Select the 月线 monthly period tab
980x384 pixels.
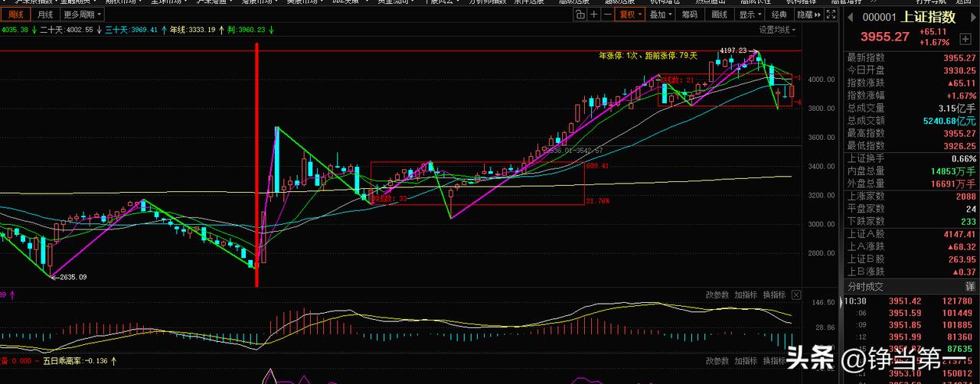click(45, 15)
